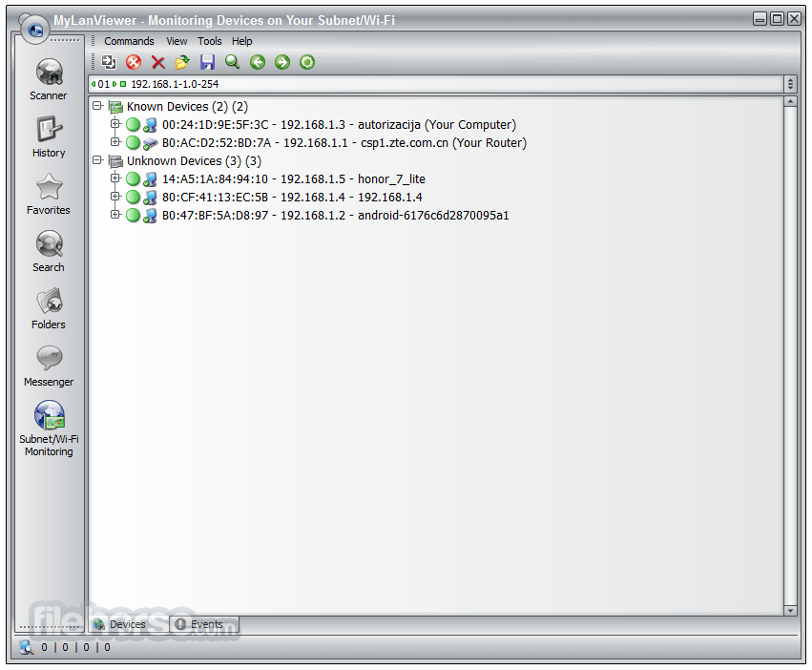Screen dimensions: 812x670
Task: Expand the 192.168.1.1 router node
Action: coord(115,142)
